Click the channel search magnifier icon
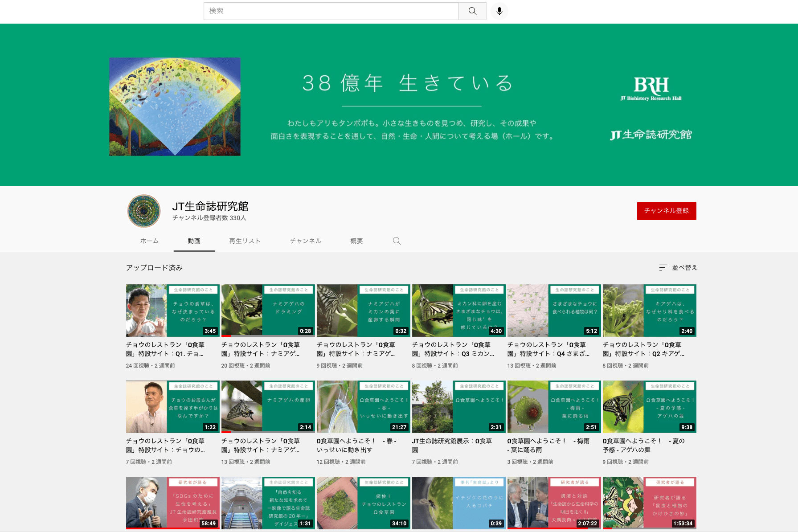Viewport: 798px width, 532px height. tap(397, 241)
